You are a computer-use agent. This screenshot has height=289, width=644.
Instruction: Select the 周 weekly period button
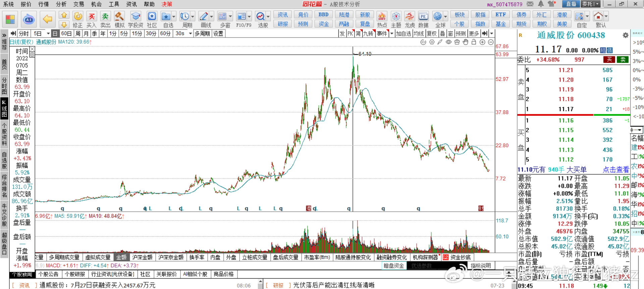point(78,34)
